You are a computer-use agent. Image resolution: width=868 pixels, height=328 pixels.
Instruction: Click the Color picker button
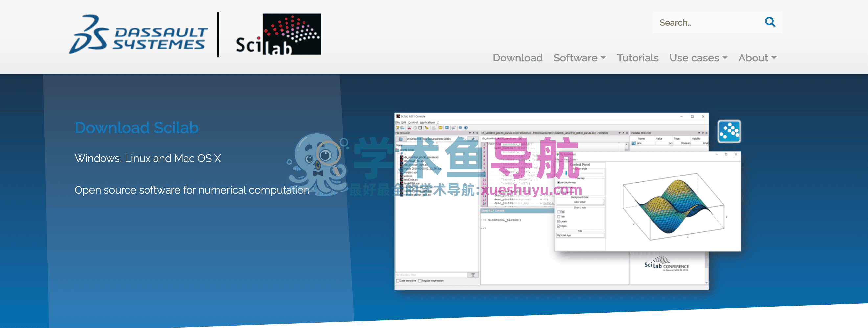[580, 202]
